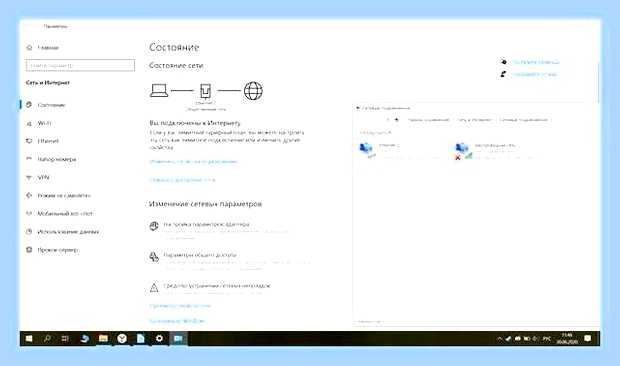
Task: Open the Windows Start menu
Action: pyautogui.click(x=29, y=339)
